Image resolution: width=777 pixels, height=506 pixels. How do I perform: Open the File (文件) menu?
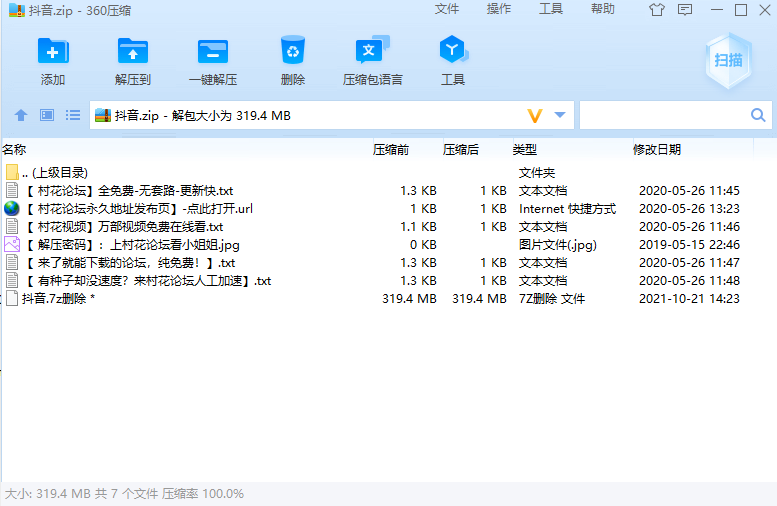point(447,10)
